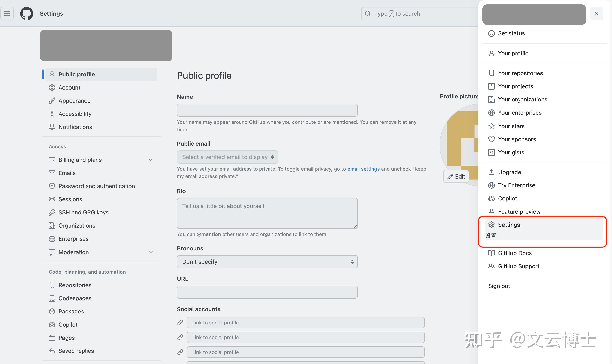Click the SSH and GPG keys icon

point(52,212)
